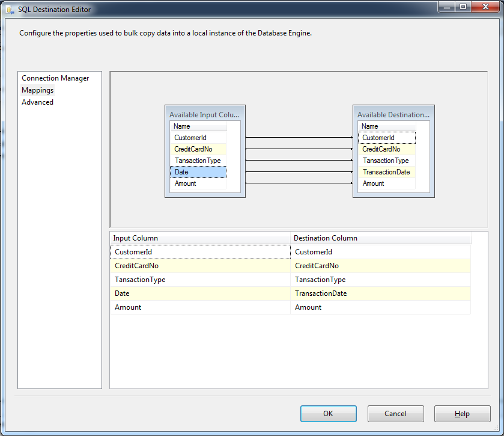This screenshot has height=436, width=504.
Task: Open the Connection Manager page
Action: point(55,78)
